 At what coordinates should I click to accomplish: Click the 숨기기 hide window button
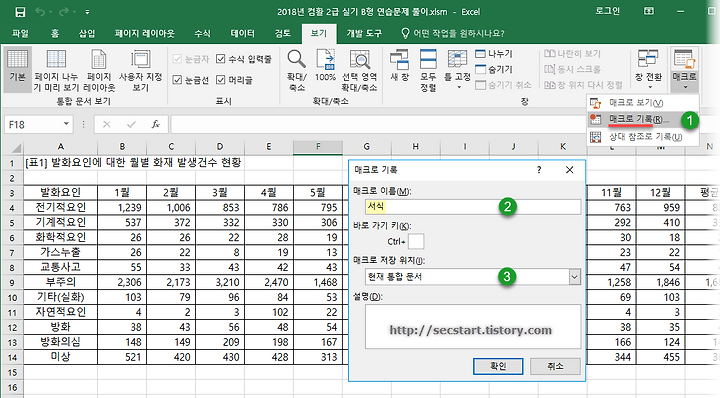click(494, 69)
